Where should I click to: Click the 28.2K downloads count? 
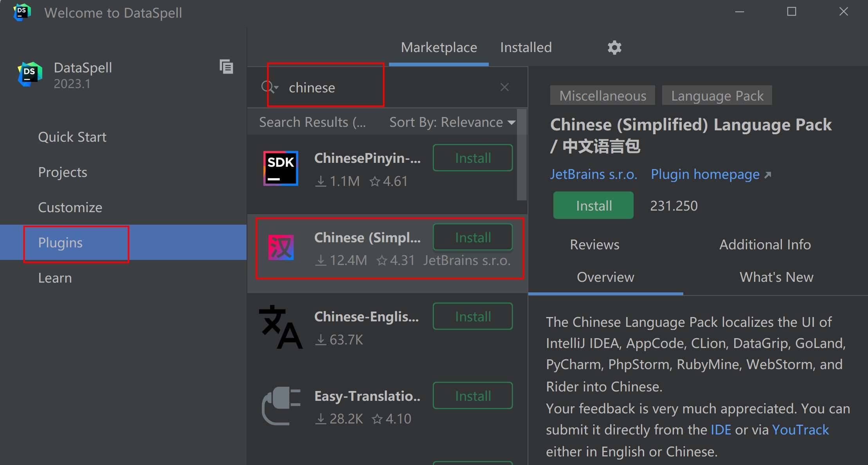[339, 419]
